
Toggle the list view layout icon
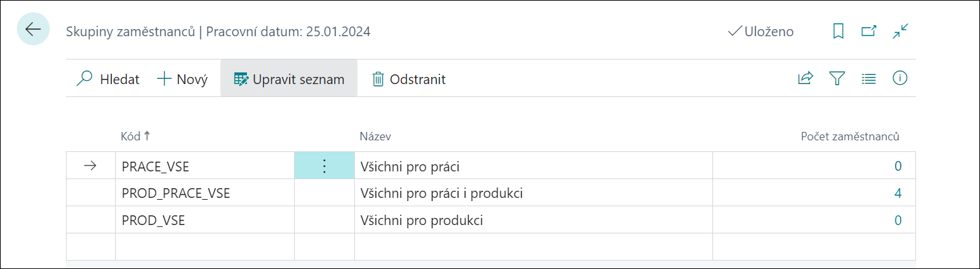[x=869, y=79]
